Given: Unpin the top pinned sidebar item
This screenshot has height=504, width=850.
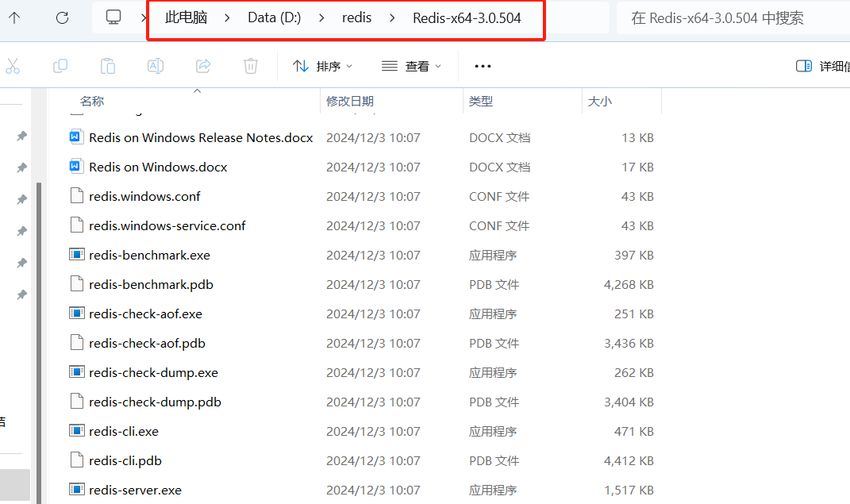Looking at the screenshot, I should pyautogui.click(x=21, y=135).
